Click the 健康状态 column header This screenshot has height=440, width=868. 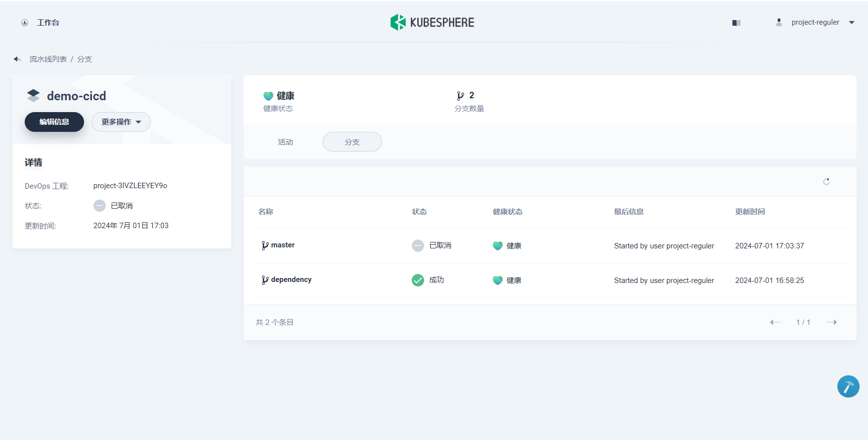508,212
